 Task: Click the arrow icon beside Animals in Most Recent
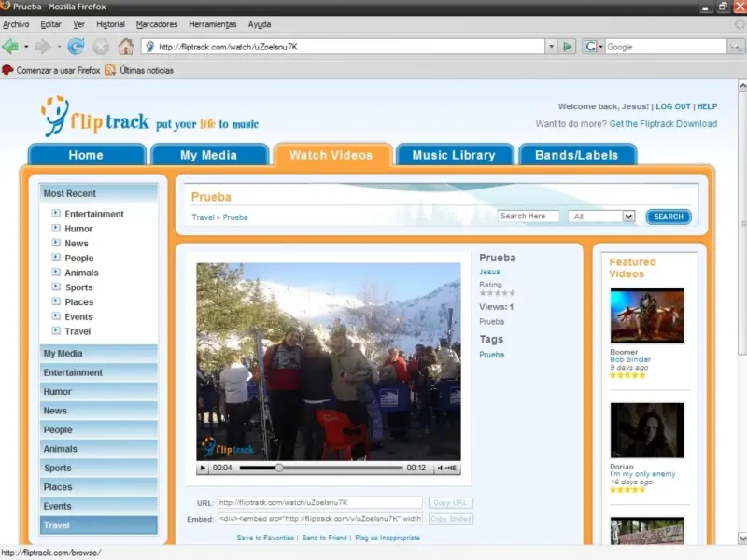pyautogui.click(x=56, y=273)
